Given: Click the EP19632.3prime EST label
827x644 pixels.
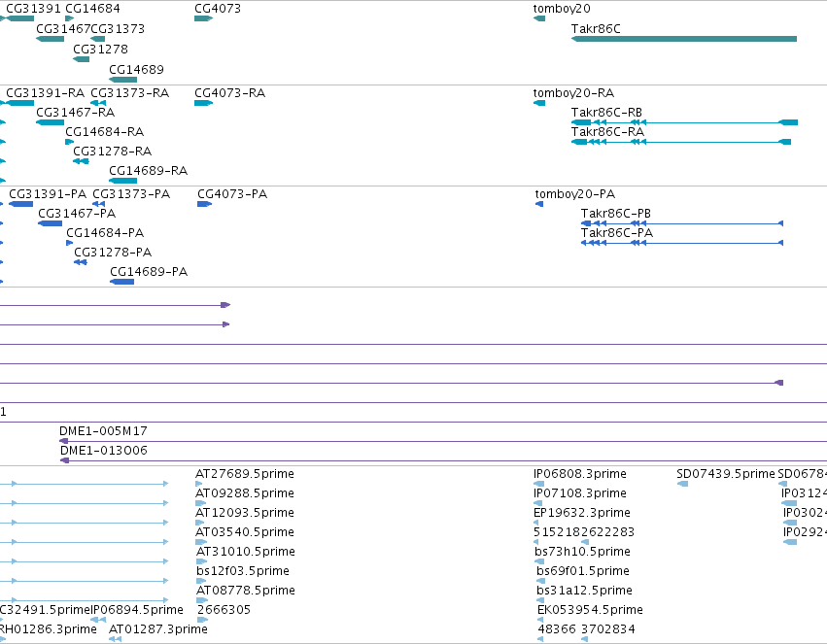Looking at the screenshot, I should tap(582, 513).
